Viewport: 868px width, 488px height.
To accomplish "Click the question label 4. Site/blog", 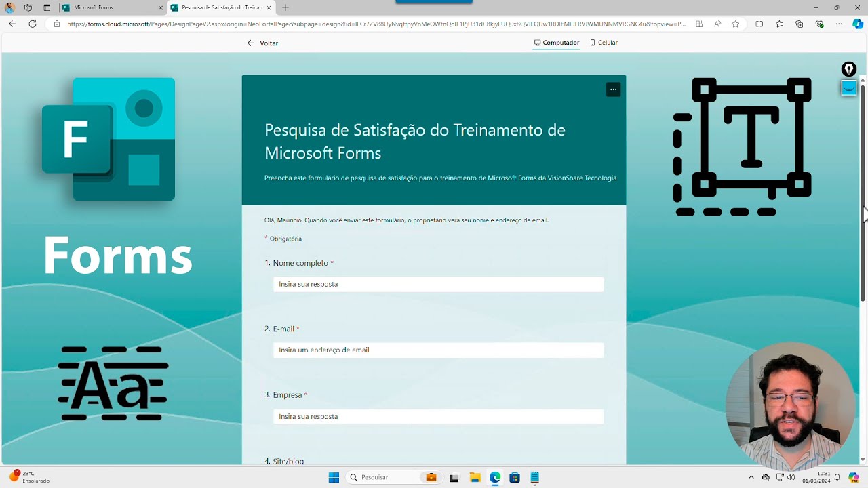I will pyautogui.click(x=284, y=461).
